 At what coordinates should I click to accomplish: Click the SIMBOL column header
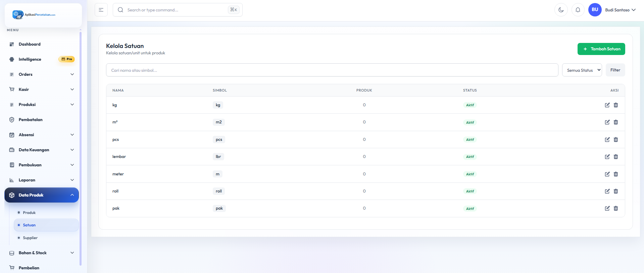point(220,90)
